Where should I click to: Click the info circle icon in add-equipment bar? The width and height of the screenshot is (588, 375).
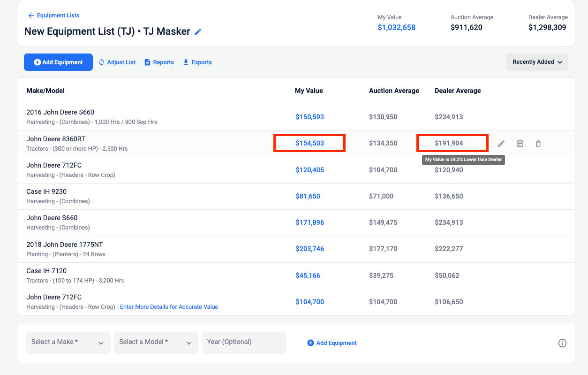tap(562, 343)
